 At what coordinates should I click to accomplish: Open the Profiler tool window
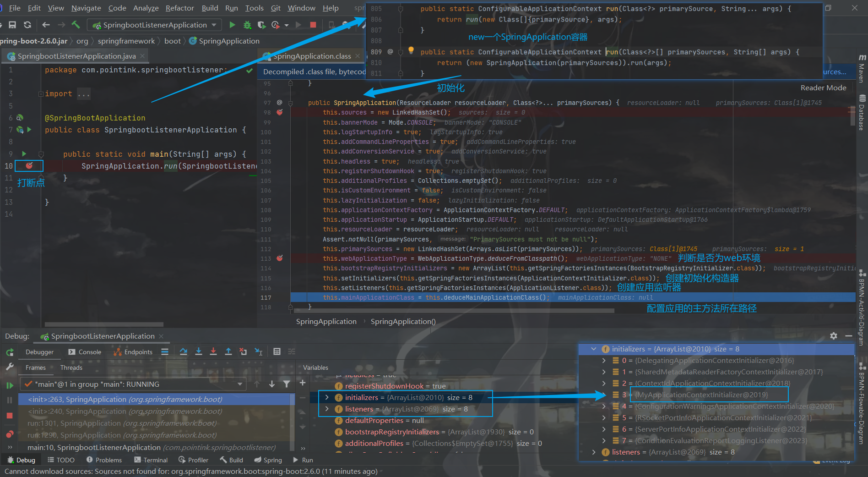(193, 460)
